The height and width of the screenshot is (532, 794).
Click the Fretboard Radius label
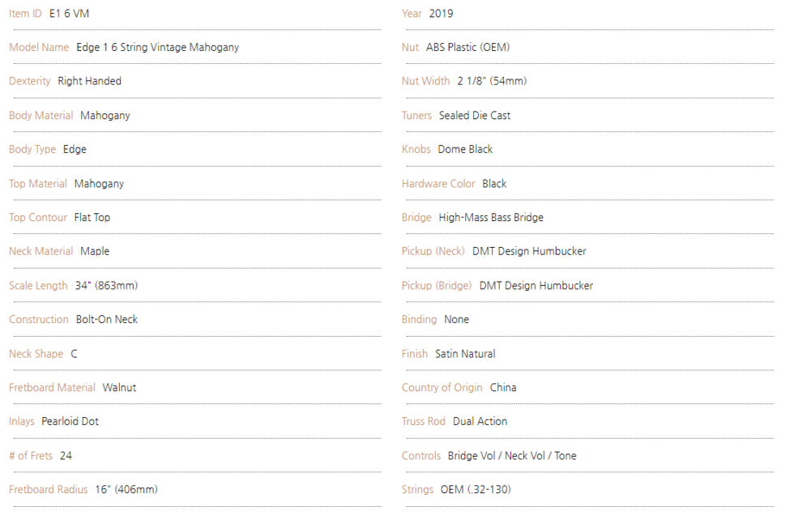(x=48, y=489)
